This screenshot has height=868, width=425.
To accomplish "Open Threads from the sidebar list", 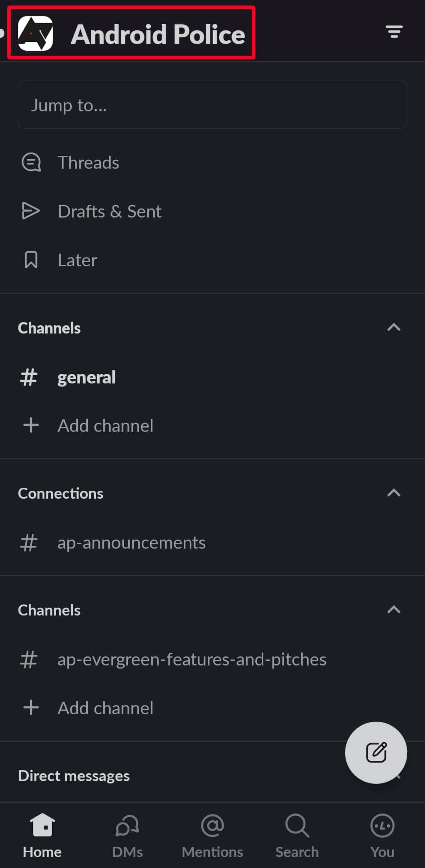I will (x=88, y=162).
